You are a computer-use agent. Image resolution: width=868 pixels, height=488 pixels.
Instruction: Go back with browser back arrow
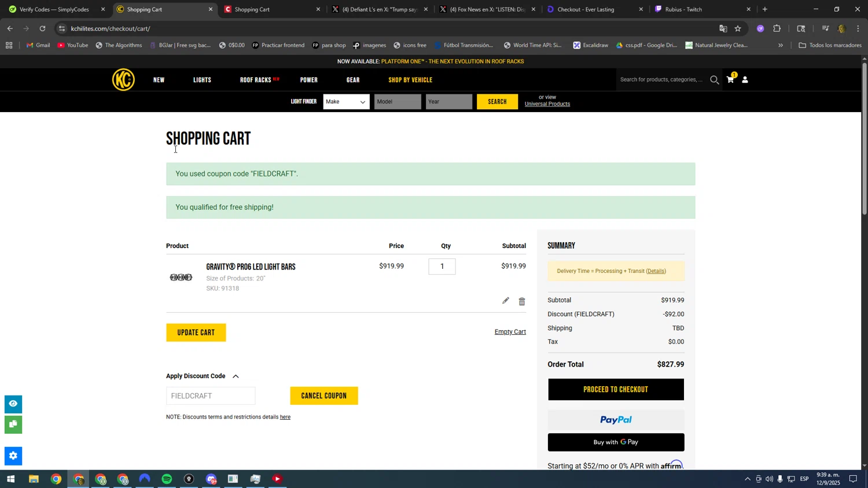[10, 28]
